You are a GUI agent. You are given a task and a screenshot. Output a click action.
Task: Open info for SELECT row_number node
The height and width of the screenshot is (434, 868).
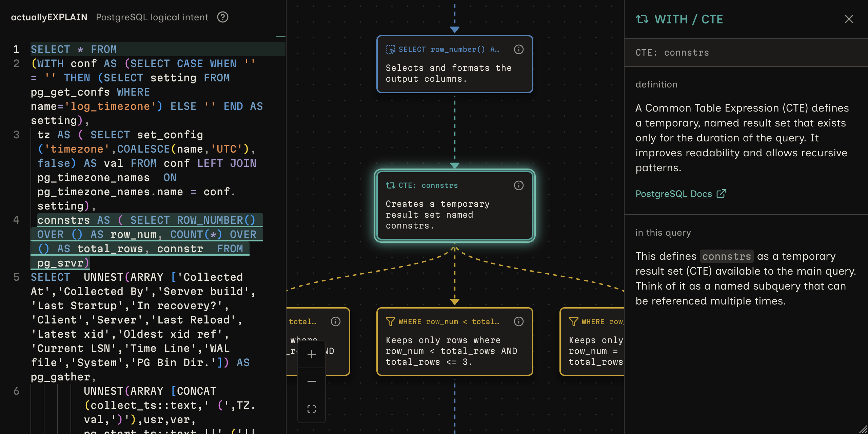[x=518, y=50]
